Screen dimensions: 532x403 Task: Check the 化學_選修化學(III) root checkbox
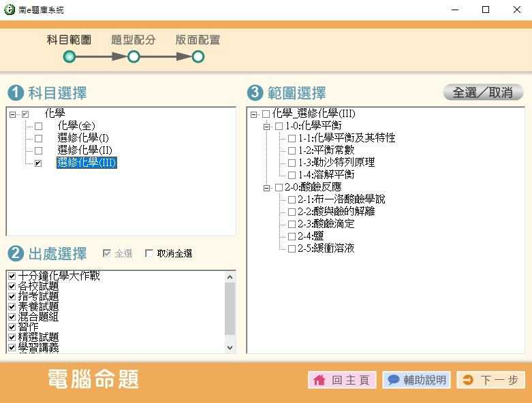click(266, 114)
